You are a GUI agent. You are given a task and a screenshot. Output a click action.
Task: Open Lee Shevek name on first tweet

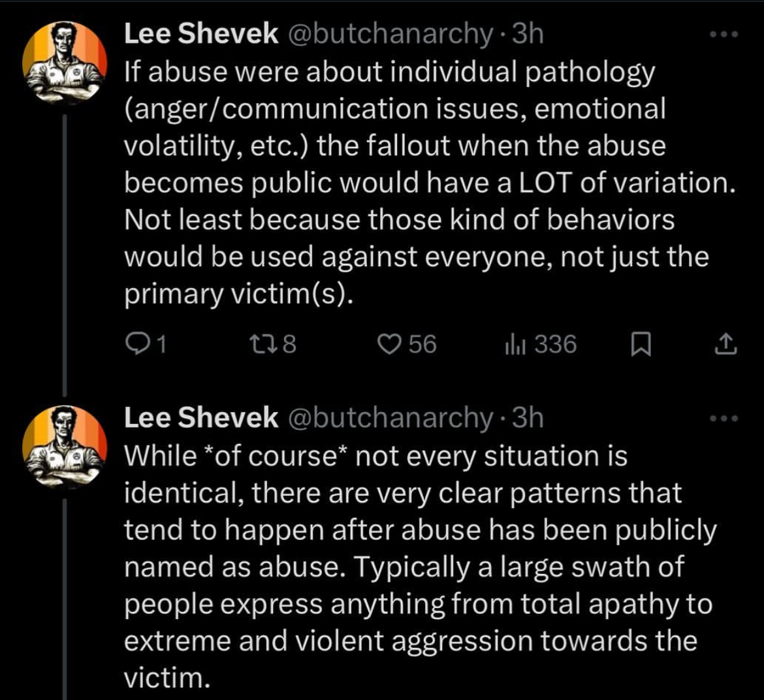tap(200, 35)
